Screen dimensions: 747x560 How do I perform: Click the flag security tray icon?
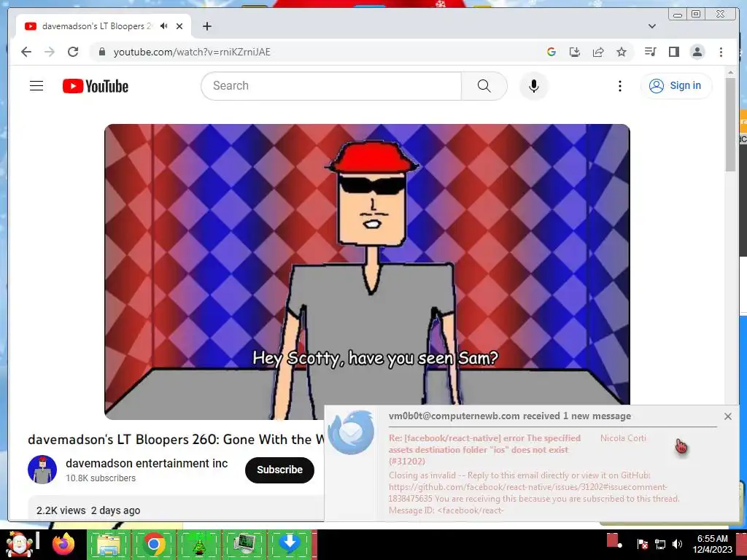click(x=642, y=544)
